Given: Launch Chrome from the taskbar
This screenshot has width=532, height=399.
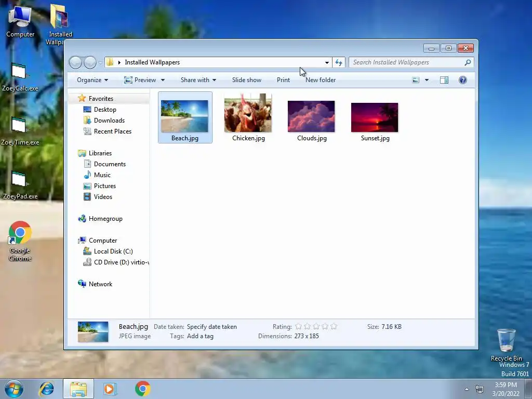Looking at the screenshot, I should pos(143,389).
